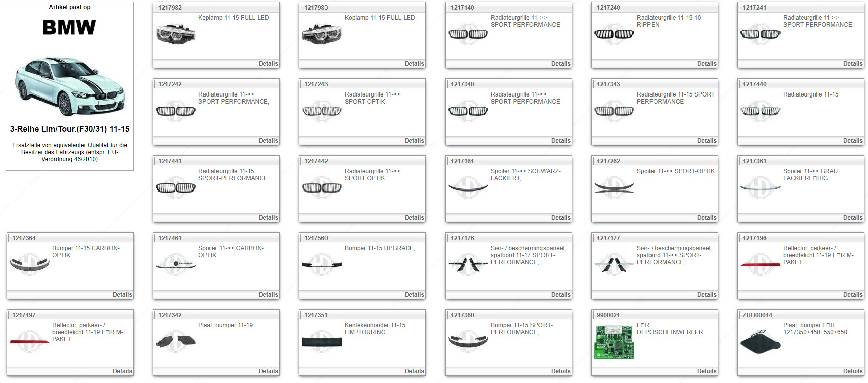Open the red reflector thumbnail for item 1217196
868x383 pixels.
761,264
